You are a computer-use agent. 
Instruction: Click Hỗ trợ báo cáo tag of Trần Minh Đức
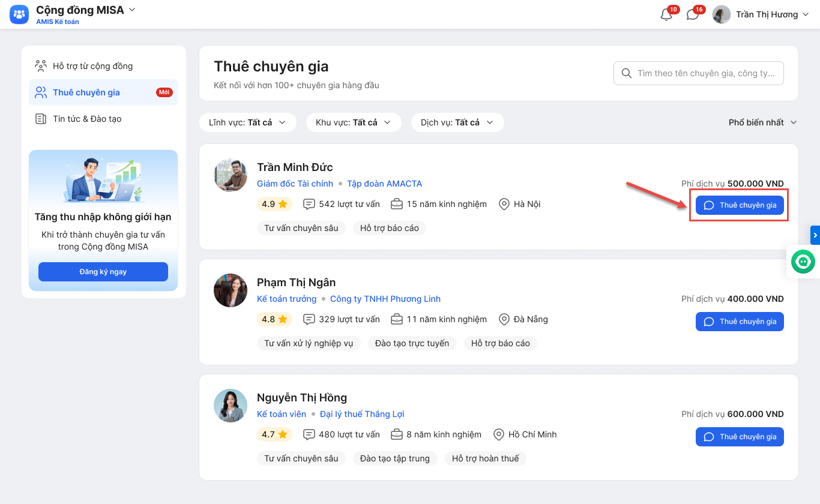390,228
